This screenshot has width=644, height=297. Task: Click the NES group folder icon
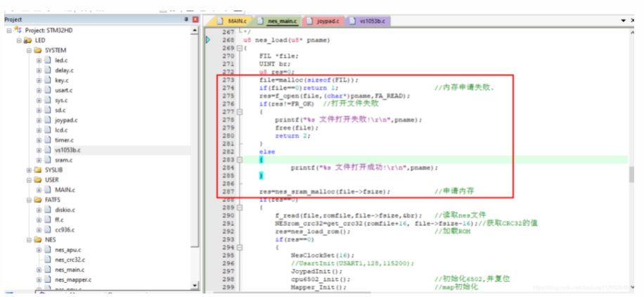pyautogui.click(x=38, y=239)
